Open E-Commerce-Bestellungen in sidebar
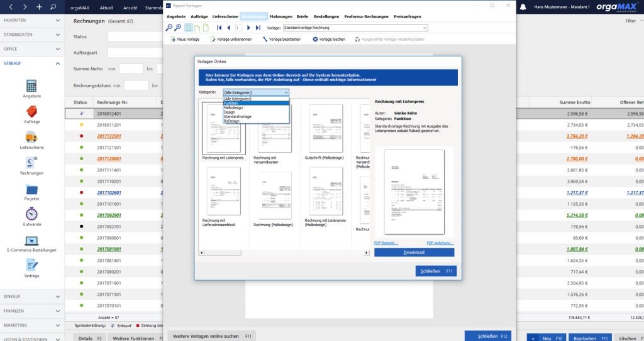 [x=31, y=243]
